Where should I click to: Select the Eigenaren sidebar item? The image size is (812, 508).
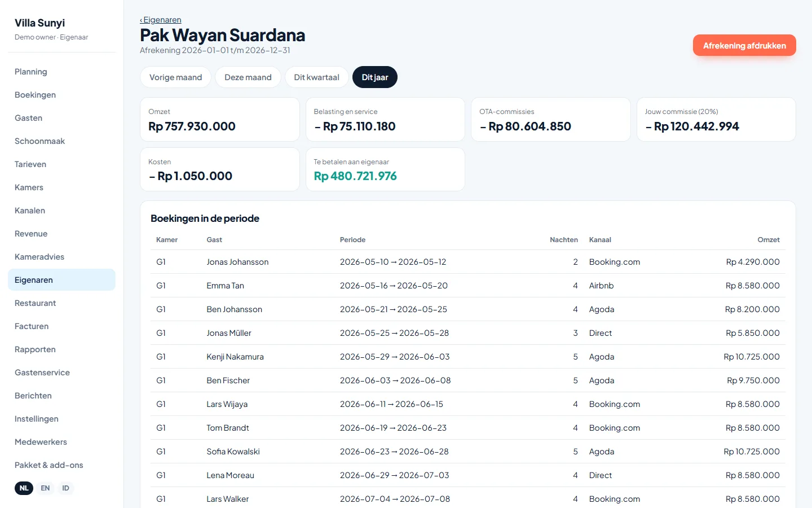(x=61, y=280)
